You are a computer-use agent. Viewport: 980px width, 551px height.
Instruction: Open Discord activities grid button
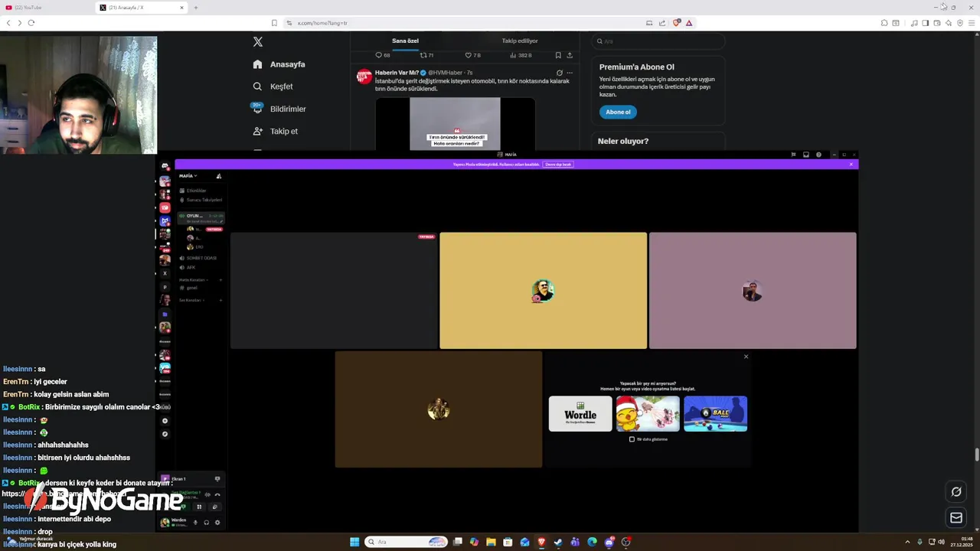point(199,507)
